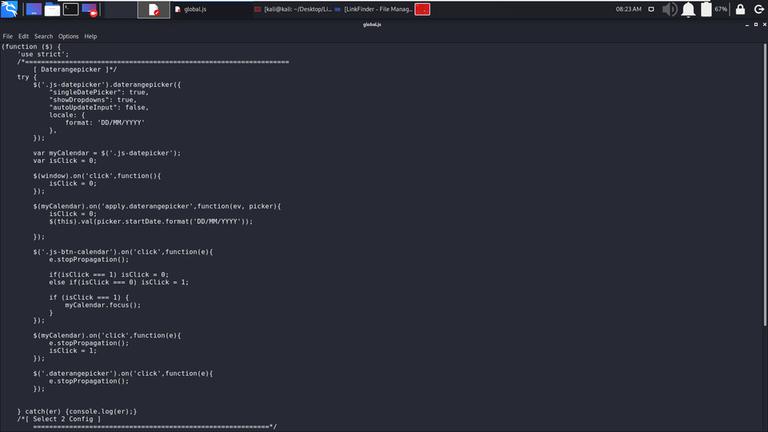Launch the terminal emulator from the panel
768x432 pixels.
[x=71, y=9]
